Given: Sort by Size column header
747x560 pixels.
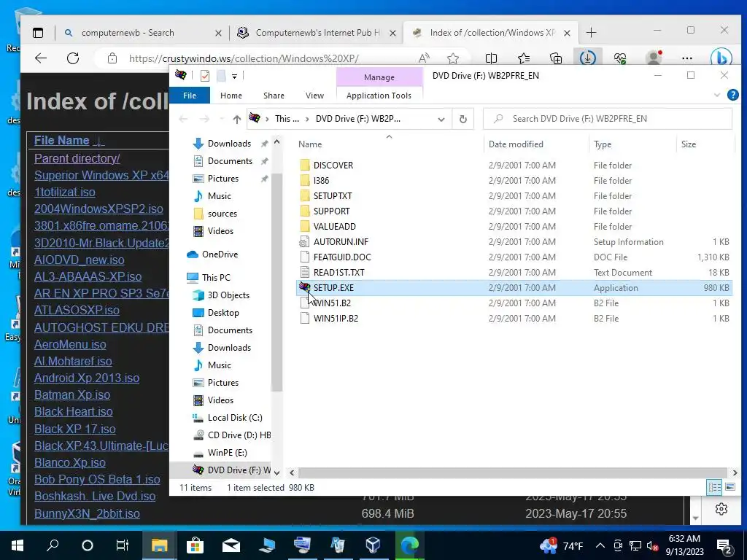Looking at the screenshot, I should 689,144.
